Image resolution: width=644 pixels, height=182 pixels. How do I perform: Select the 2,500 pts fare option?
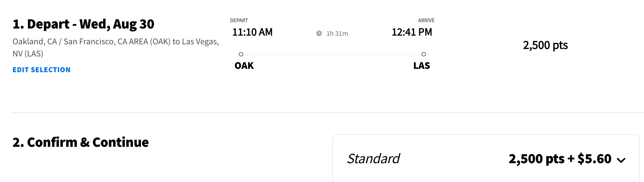[x=545, y=46]
